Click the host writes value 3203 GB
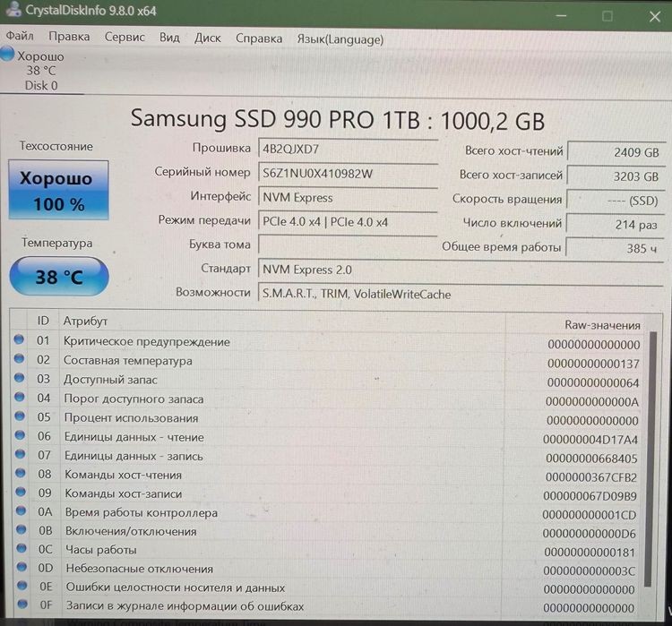 point(616,176)
